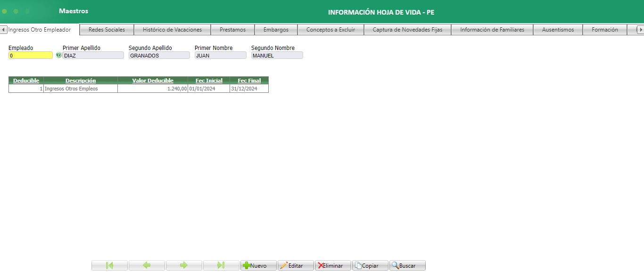The image size is (644, 279).
Task: Open the Embargos tab
Action: click(276, 29)
